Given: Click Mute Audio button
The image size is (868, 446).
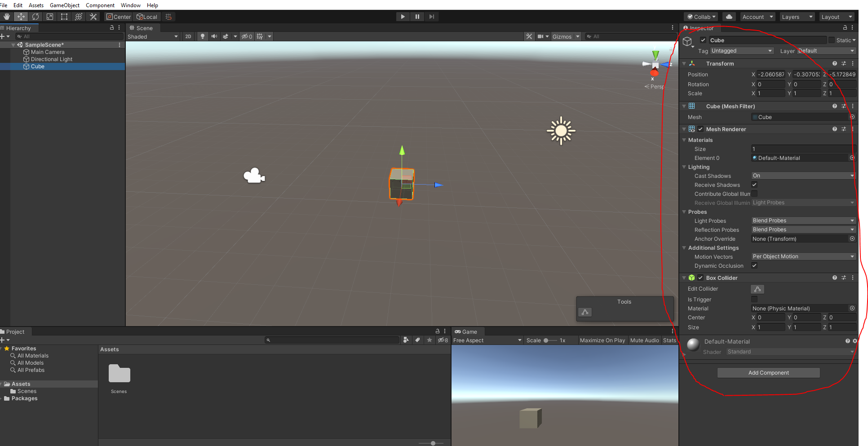Looking at the screenshot, I should point(645,340).
